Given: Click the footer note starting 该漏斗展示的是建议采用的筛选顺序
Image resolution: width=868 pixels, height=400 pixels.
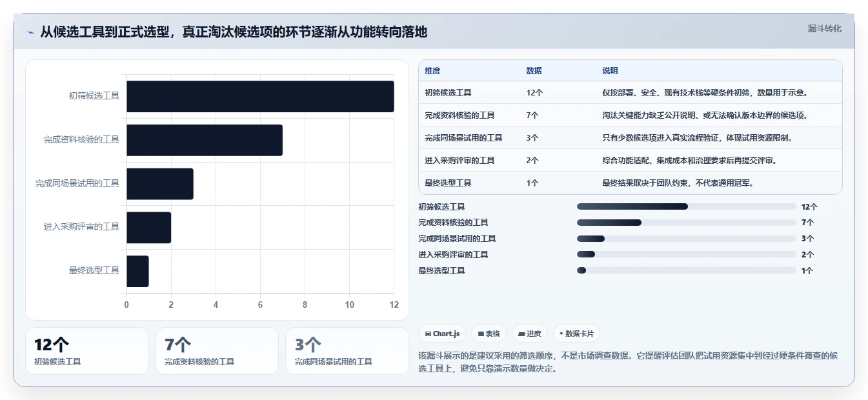Looking at the screenshot, I should [628, 363].
